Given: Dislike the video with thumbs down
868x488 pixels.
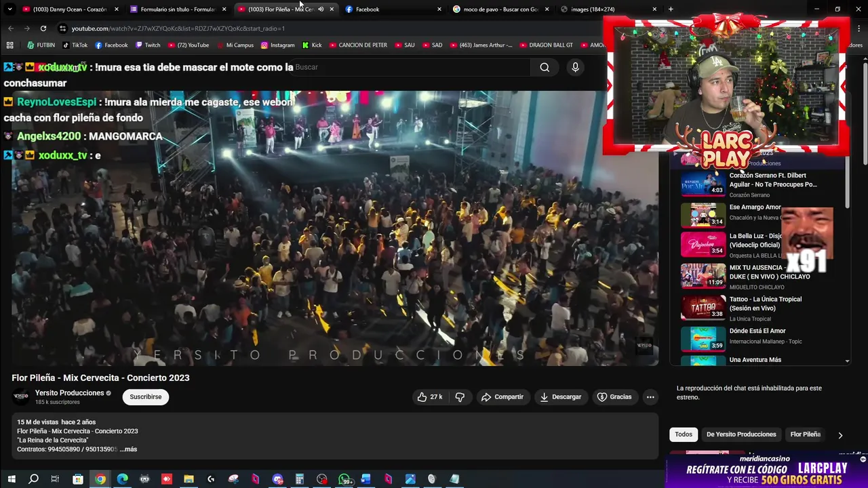Looking at the screenshot, I should click(460, 396).
